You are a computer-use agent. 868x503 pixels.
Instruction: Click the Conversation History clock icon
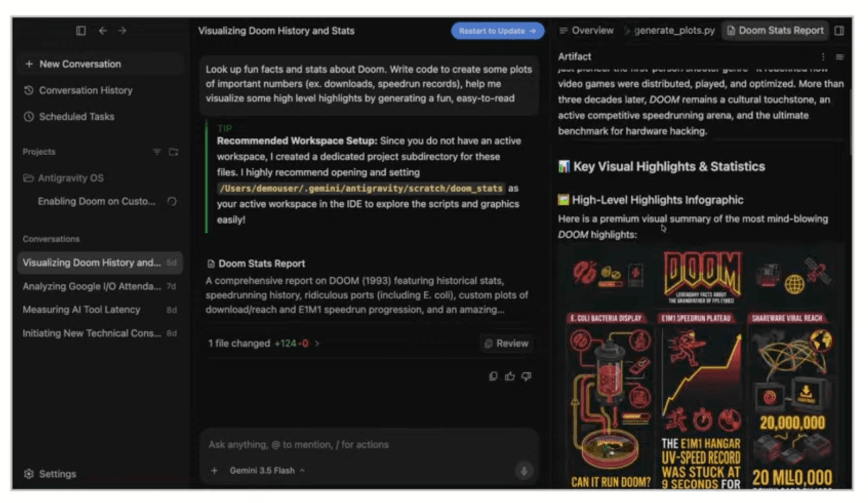tap(29, 90)
